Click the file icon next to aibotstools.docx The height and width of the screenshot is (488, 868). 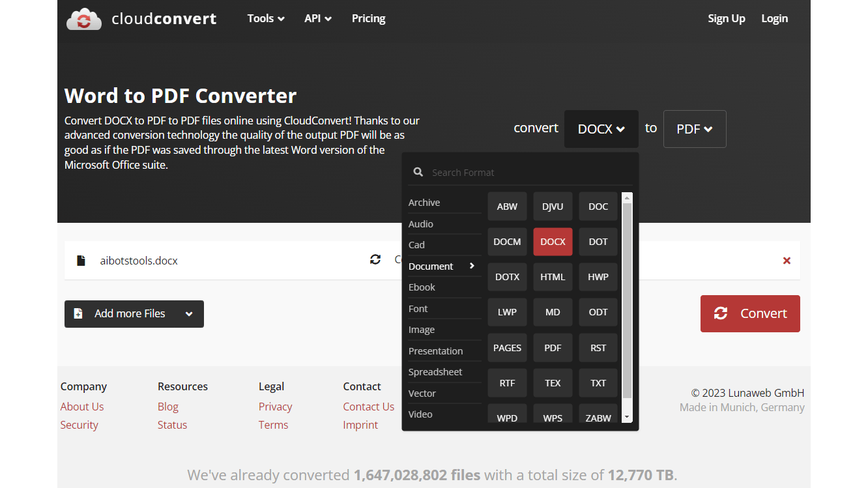(81, 261)
